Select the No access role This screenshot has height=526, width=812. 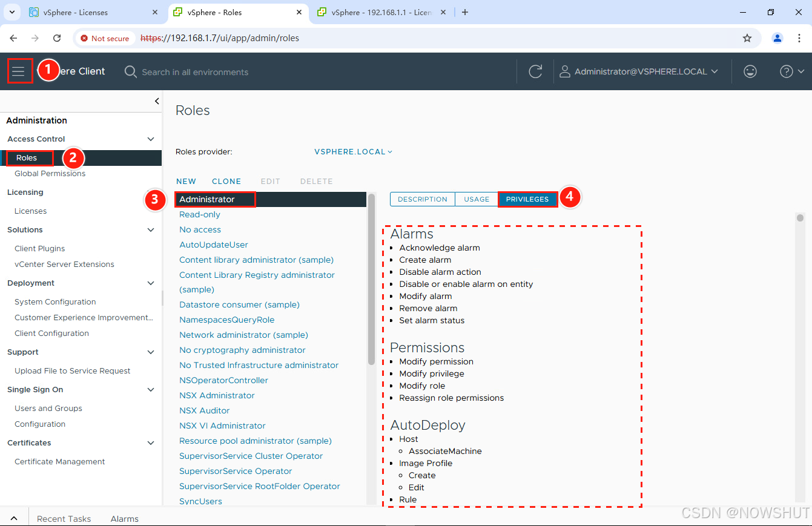click(x=200, y=230)
